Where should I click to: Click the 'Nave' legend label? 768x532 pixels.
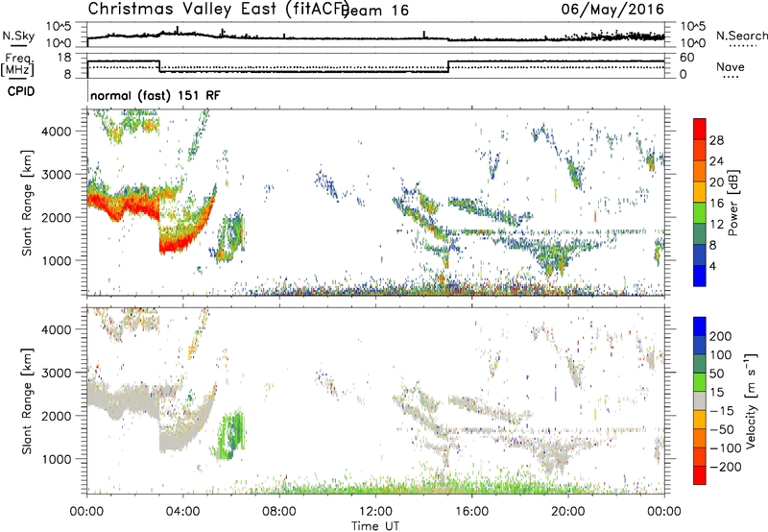click(730, 67)
